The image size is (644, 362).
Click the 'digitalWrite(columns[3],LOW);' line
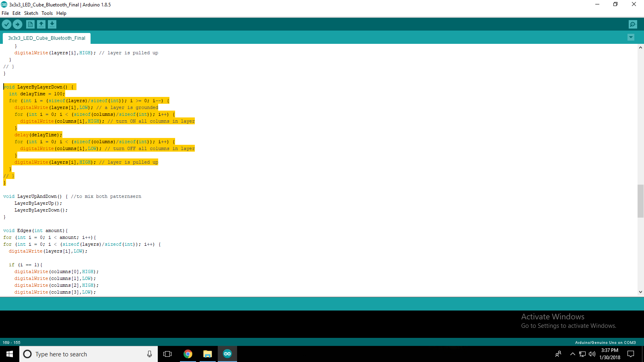tap(55, 292)
